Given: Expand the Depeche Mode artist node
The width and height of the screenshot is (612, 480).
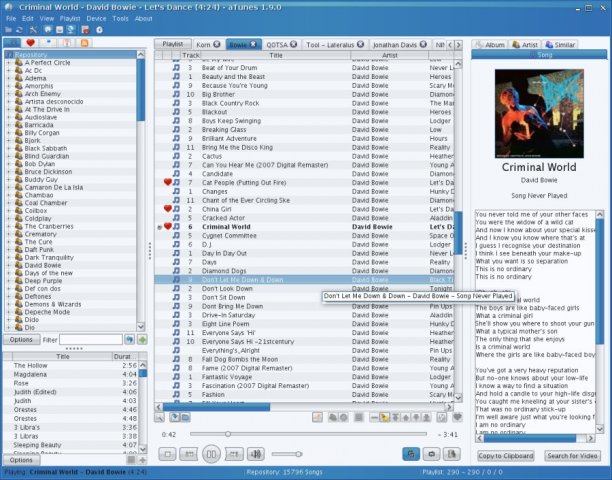Looking at the screenshot, I should pyautogui.click(x=9, y=312).
